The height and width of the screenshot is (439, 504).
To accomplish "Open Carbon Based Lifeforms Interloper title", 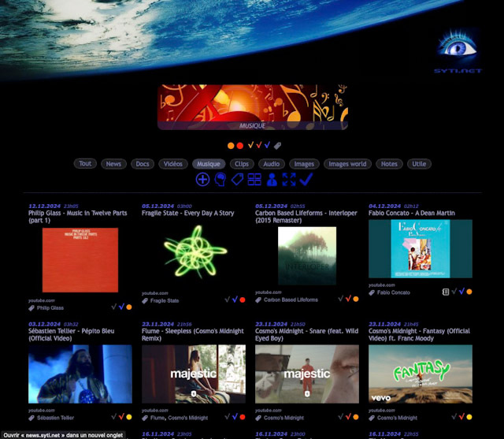I will pos(306,217).
